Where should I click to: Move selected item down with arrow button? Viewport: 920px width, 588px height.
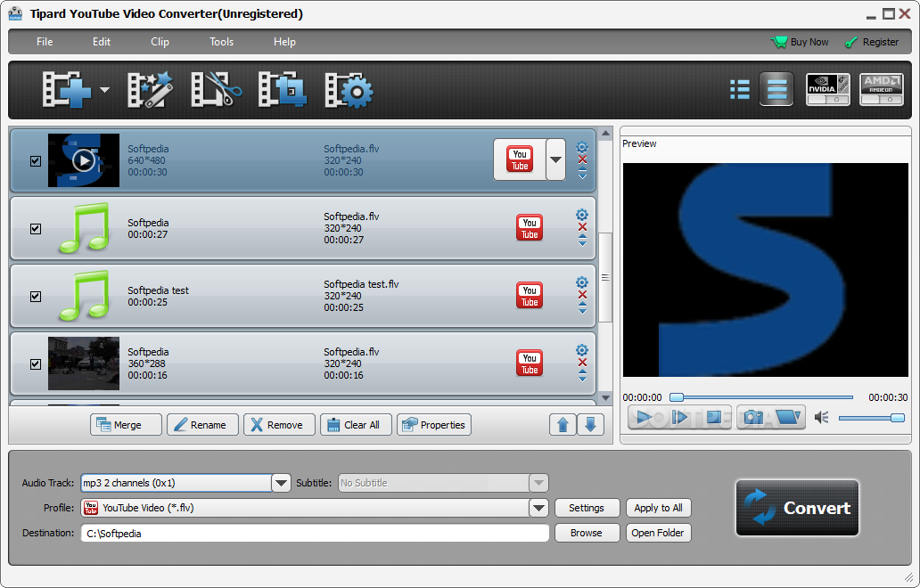coord(590,424)
